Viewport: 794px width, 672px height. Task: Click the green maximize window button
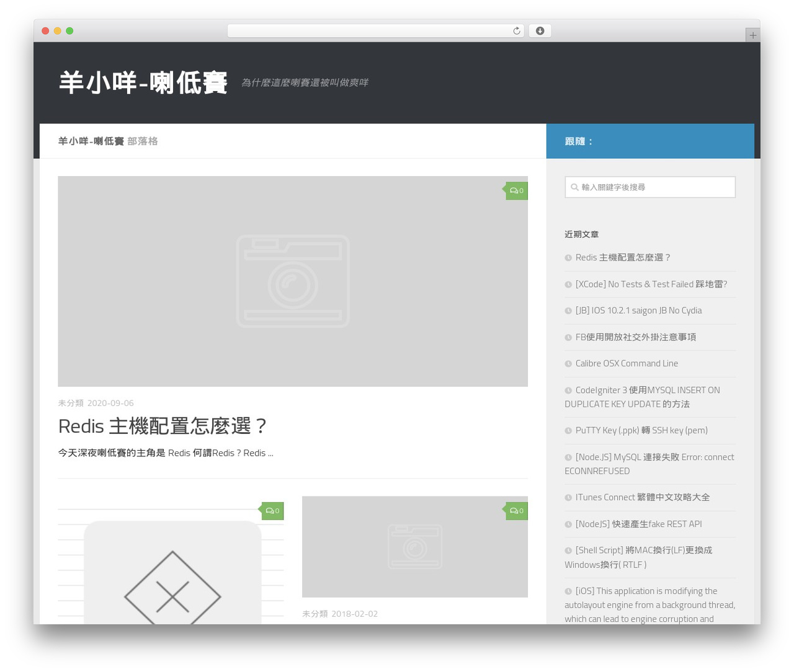point(69,31)
